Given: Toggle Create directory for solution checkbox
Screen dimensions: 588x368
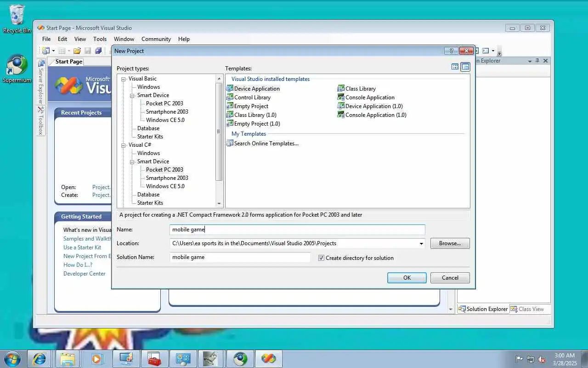Looking at the screenshot, I should coord(321,258).
